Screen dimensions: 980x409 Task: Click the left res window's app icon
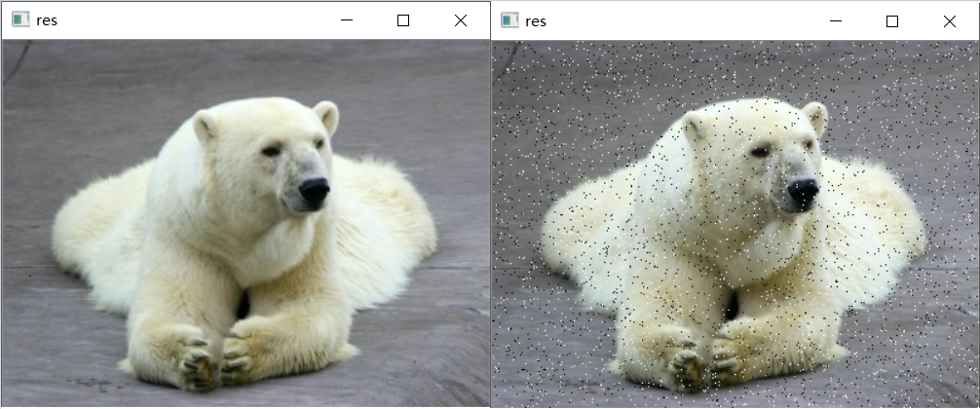(20, 20)
